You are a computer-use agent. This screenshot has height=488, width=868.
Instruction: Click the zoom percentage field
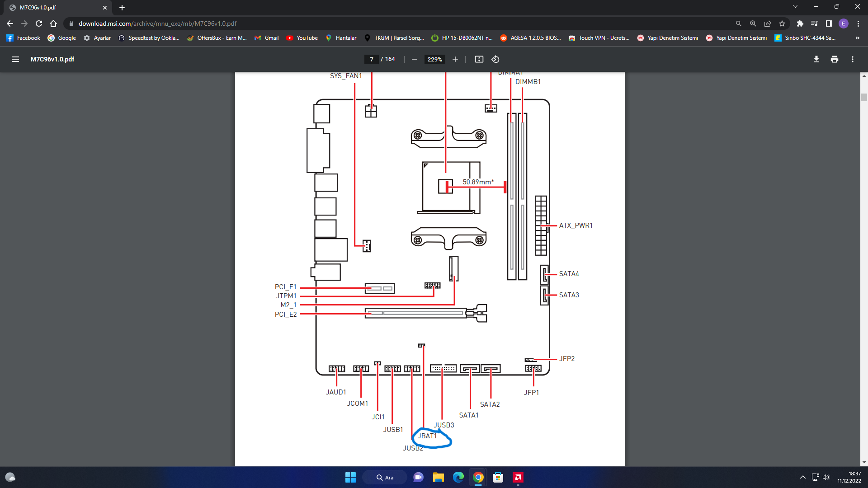[x=434, y=59]
